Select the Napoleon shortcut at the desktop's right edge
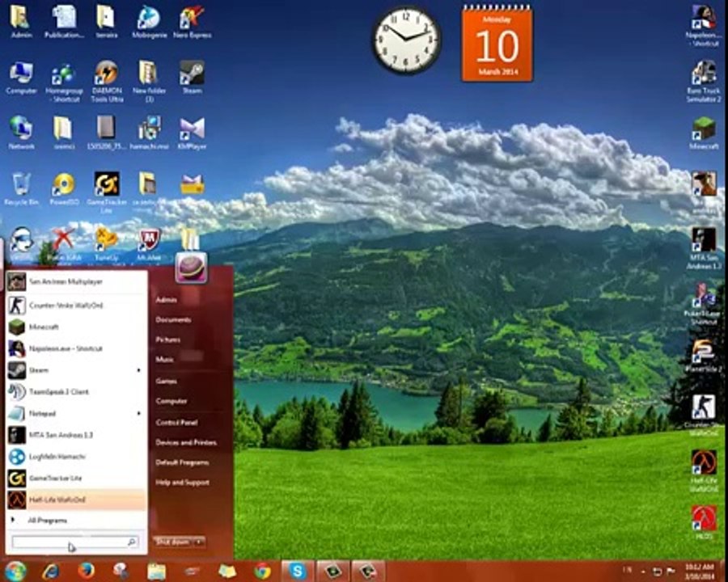Viewport: 728px width, 582px height. click(704, 26)
